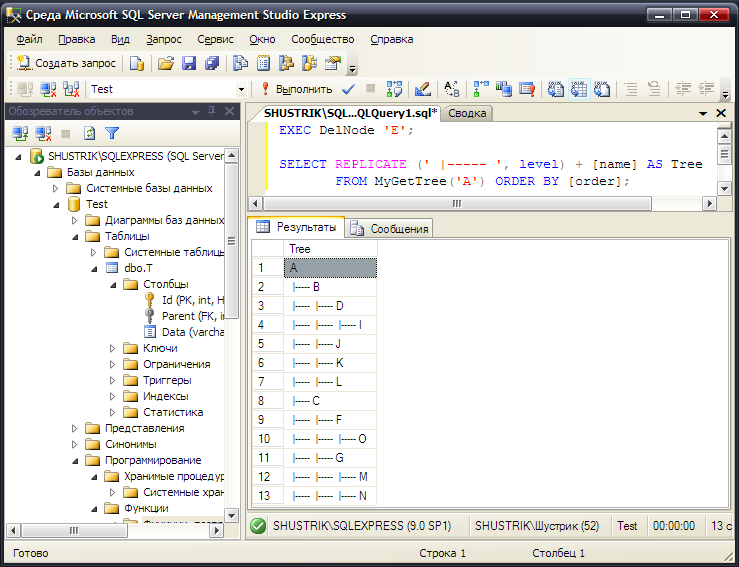739x567 pixels.
Task: Click the Increase Indent icon
Action: (706, 89)
